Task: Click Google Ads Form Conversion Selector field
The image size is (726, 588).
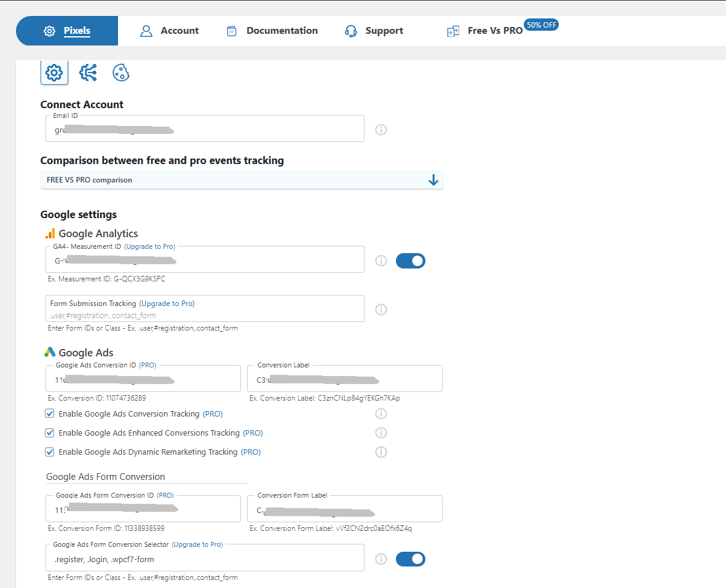Action: click(205, 557)
